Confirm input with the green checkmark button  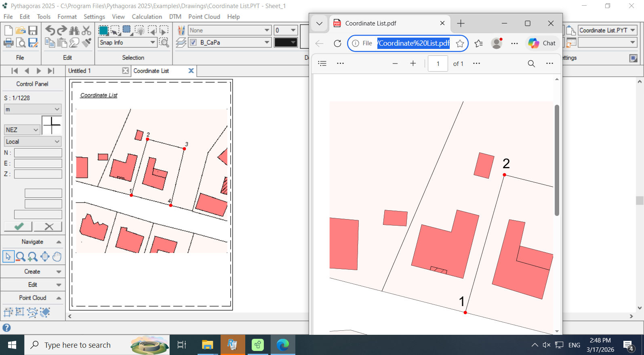[x=18, y=226]
